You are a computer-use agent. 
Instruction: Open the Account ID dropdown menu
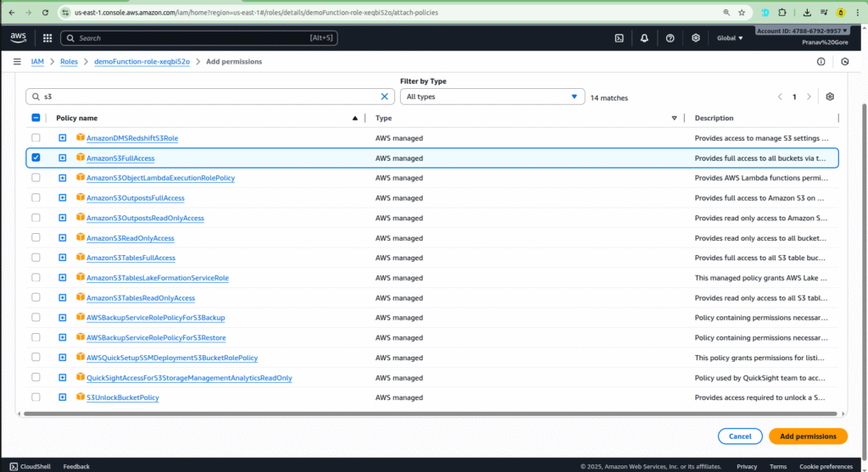coord(802,31)
